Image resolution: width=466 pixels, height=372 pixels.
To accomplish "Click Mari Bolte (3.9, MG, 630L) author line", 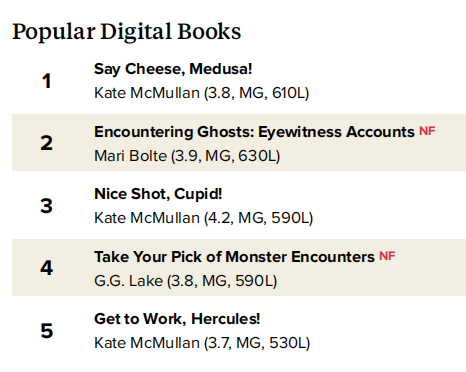I will tap(187, 156).
